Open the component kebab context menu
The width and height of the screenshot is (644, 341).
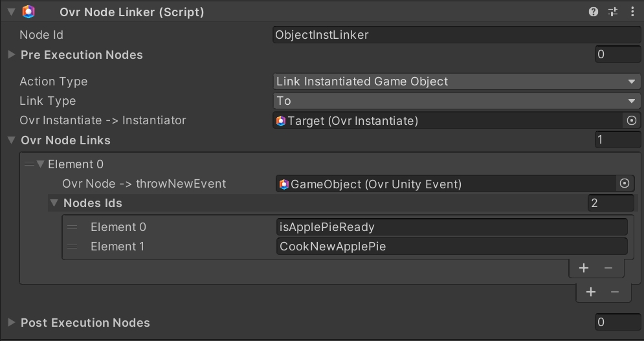tap(632, 12)
